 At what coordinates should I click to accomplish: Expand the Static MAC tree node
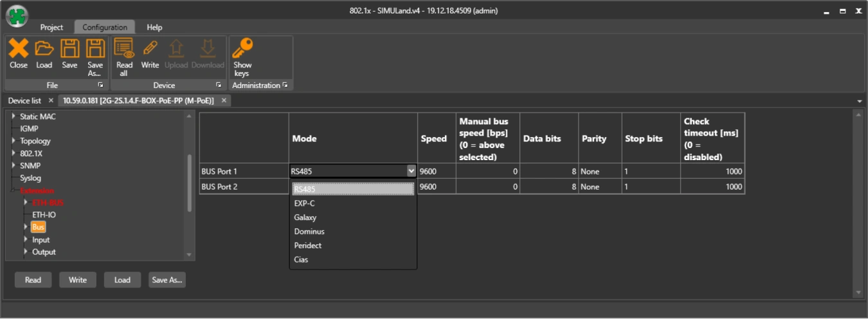coord(14,117)
